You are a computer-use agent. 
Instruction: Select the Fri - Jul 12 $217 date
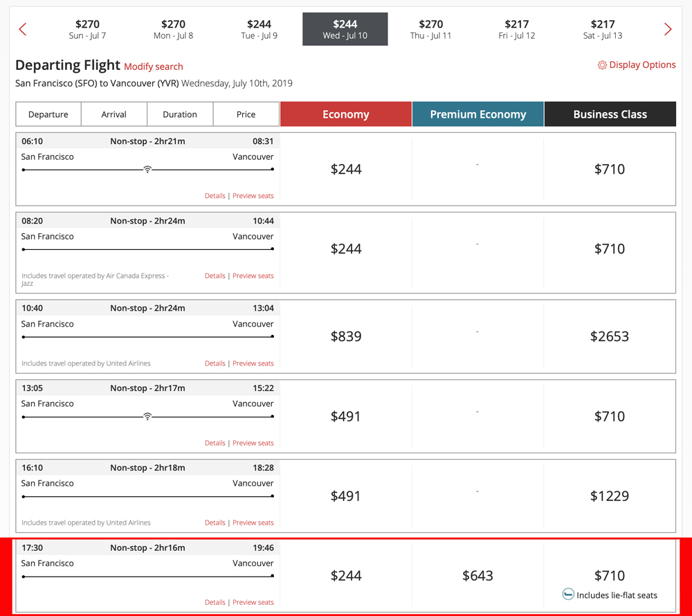pos(517,29)
